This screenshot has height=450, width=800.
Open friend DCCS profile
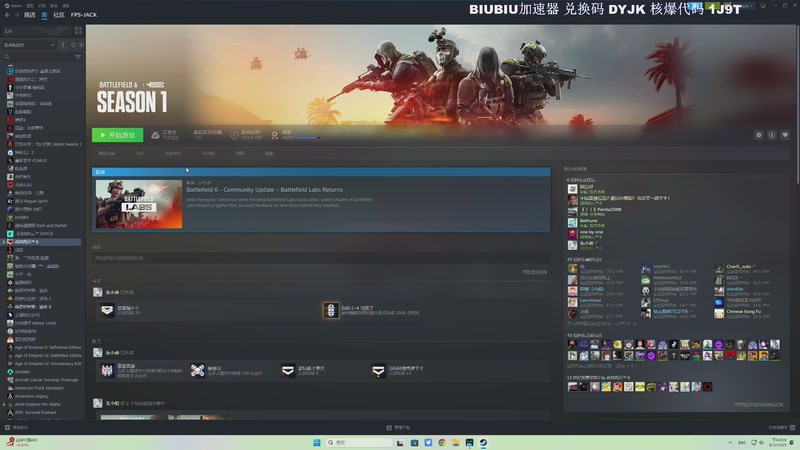[x=732, y=278]
